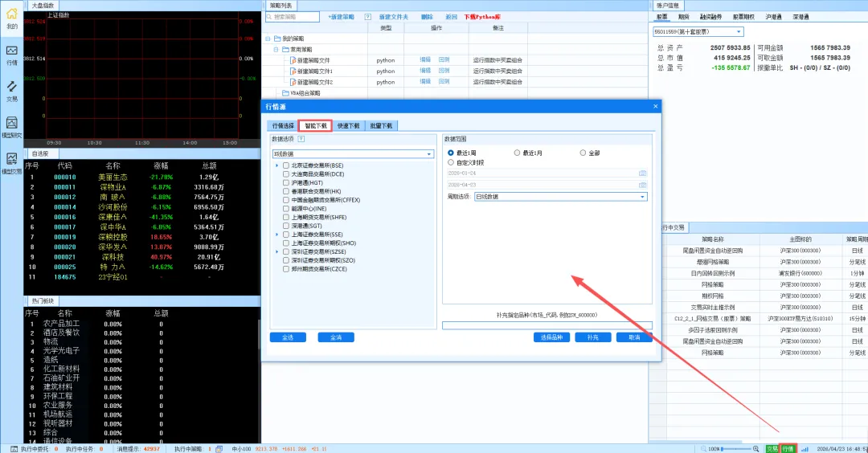Click 回测 link for 新建策略文件2
Screen dimensions: 868x453
[x=444, y=82]
